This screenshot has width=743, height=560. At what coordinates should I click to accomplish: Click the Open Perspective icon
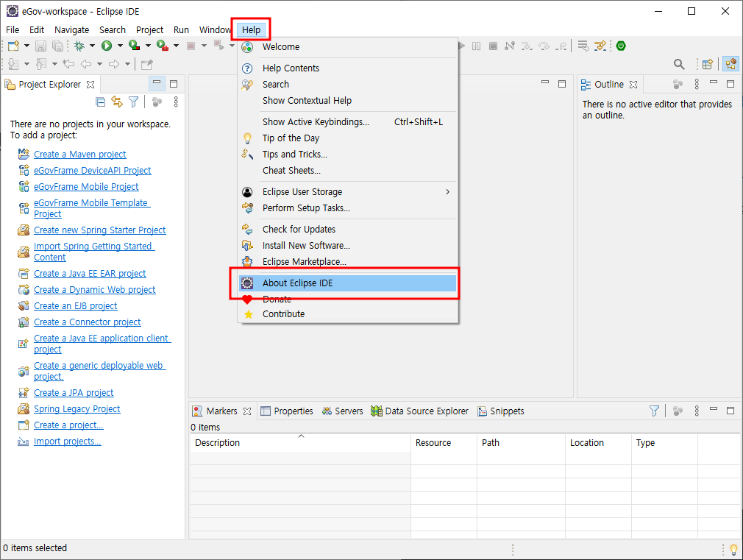[708, 64]
